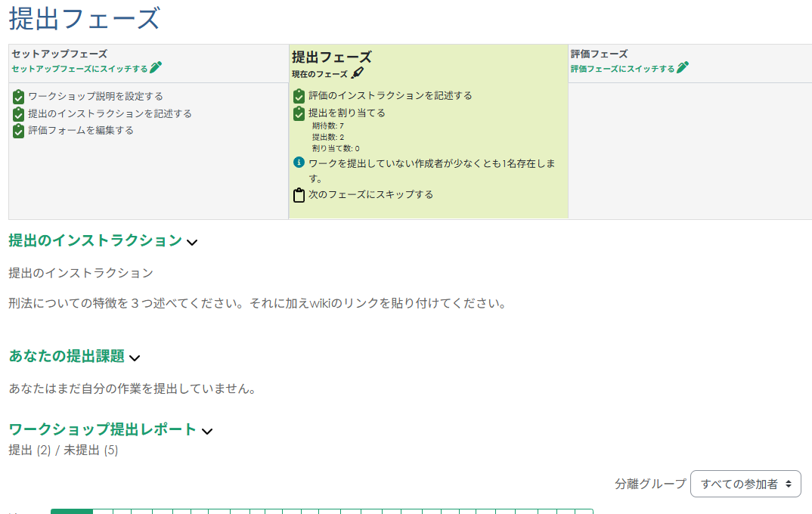The width and height of the screenshot is (812, 514).
Task: Click the checkmark icon beside 評価のインストラクションを記述する
Action: tap(299, 98)
